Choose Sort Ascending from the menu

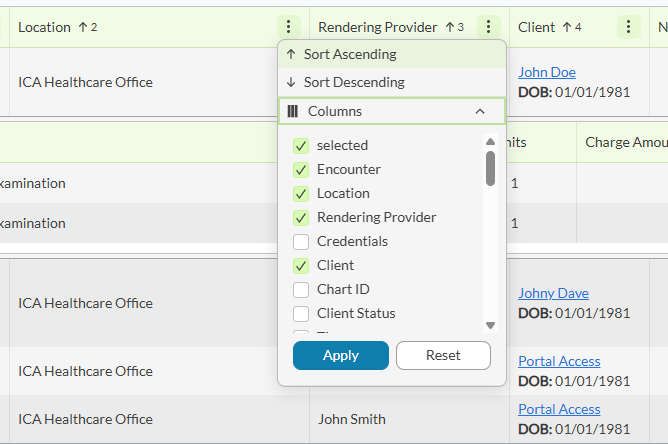(350, 55)
